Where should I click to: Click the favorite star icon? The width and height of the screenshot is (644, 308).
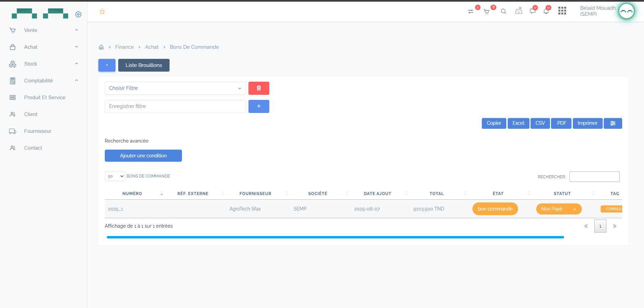coord(102,12)
